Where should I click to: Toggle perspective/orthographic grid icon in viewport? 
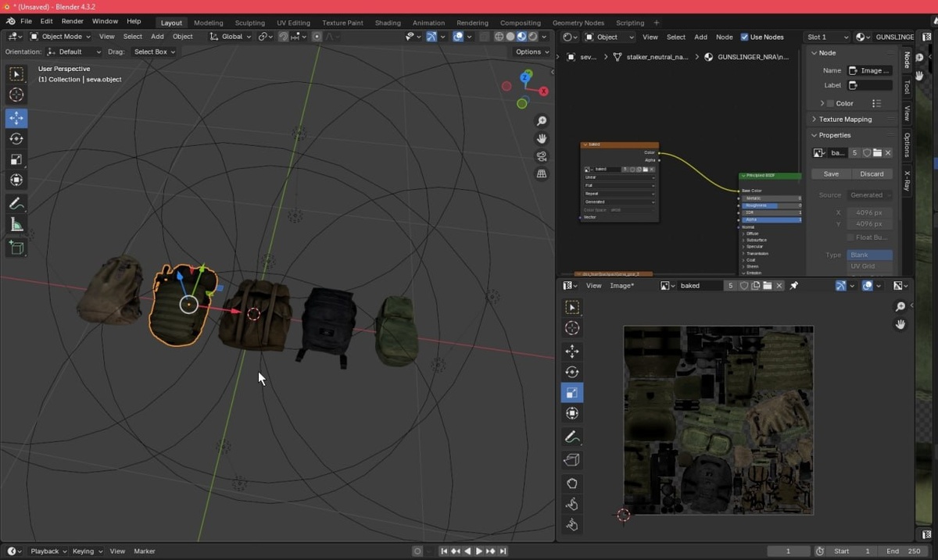pos(541,174)
